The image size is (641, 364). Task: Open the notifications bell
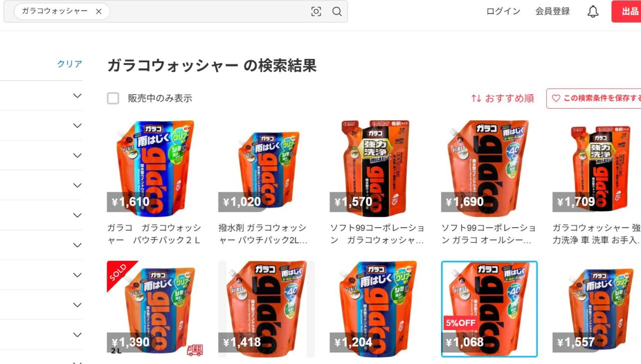tap(593, 12)
